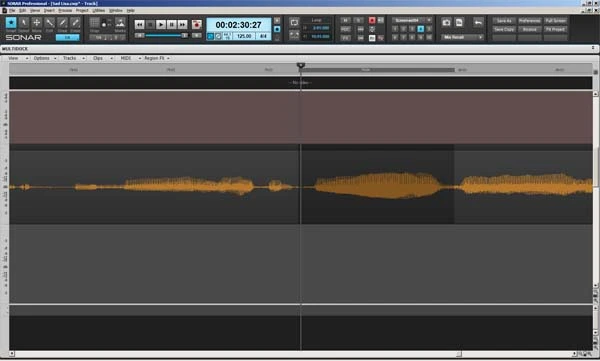Click the undo arrow icon in the Mix Recall module
The height and width of the screenshot is (361, 600).
pyautogui.click(x=478, y=23)
